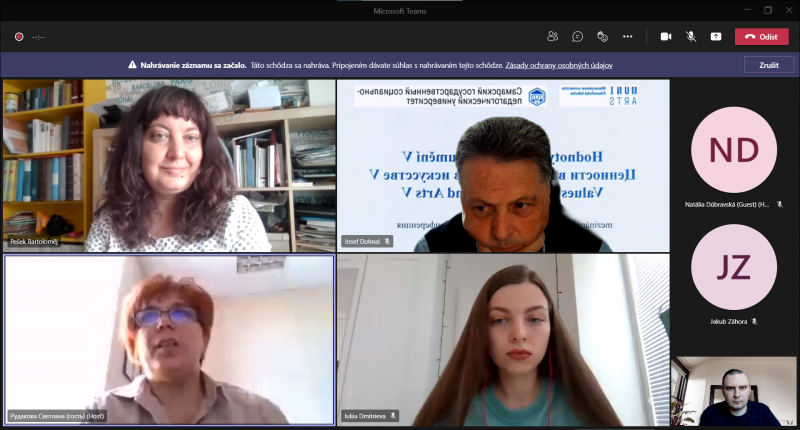
Task: Click the muted mic icon beside Josef Dohnal
Action: (x=388, y=242)
